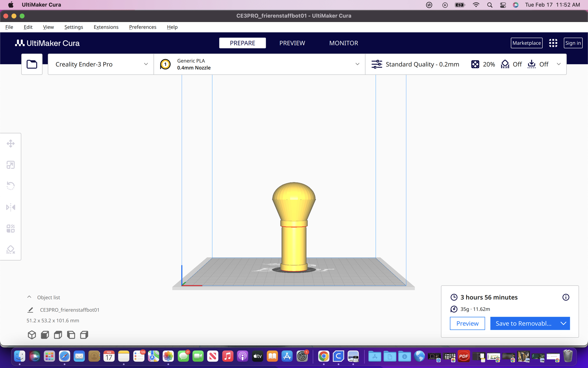Select the Move tool in sidebar
This screenshot has width=588, height=368.
pyautogui.click(x=11, y=144)
